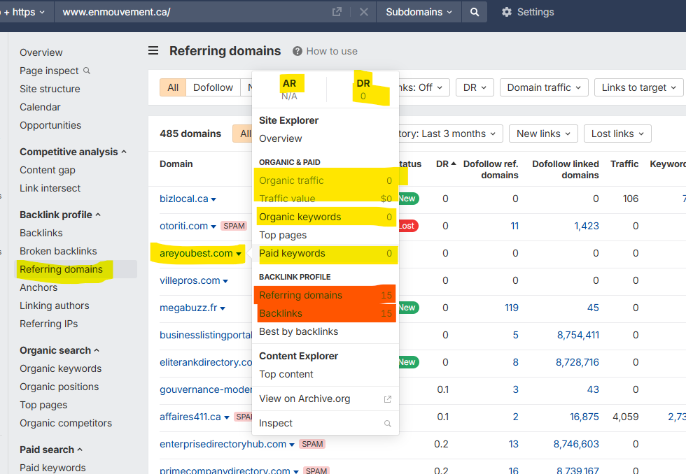Open the DR filter dropdown
Image resolution: width=686 pixels, height=474 pixels.
tap(475, 88)
